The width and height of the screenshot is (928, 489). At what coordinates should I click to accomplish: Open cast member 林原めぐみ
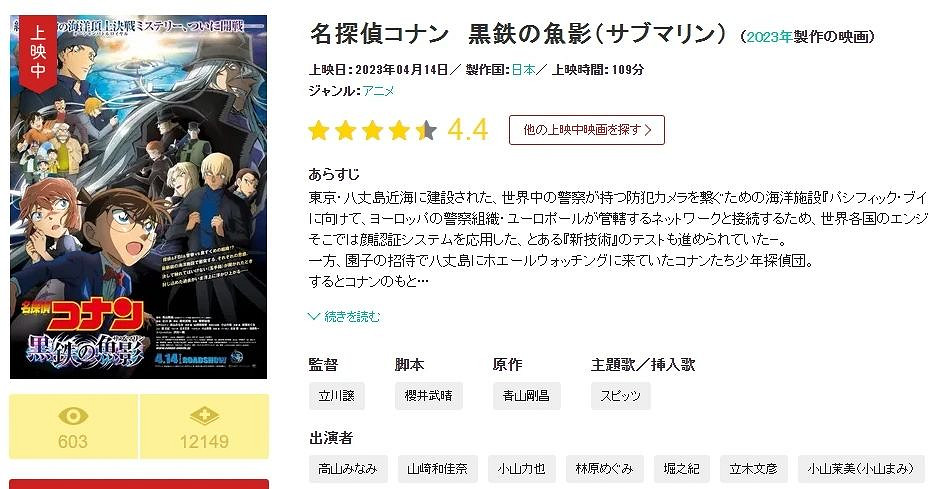604,469
